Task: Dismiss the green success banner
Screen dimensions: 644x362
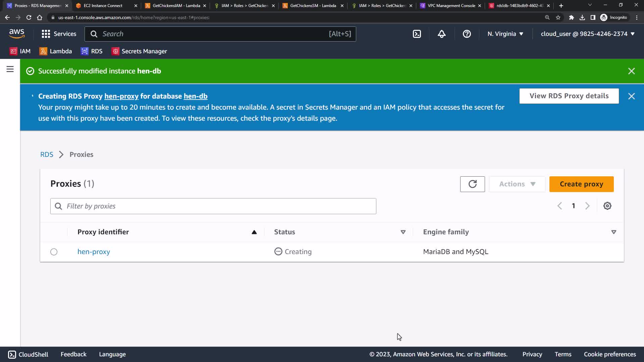Action: click(x=631, y=71)
